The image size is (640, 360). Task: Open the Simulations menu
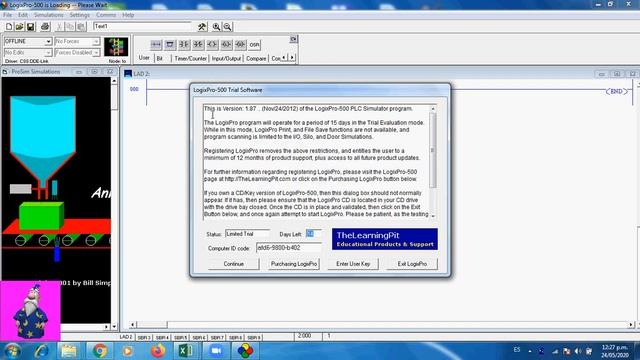coord(49,15)
